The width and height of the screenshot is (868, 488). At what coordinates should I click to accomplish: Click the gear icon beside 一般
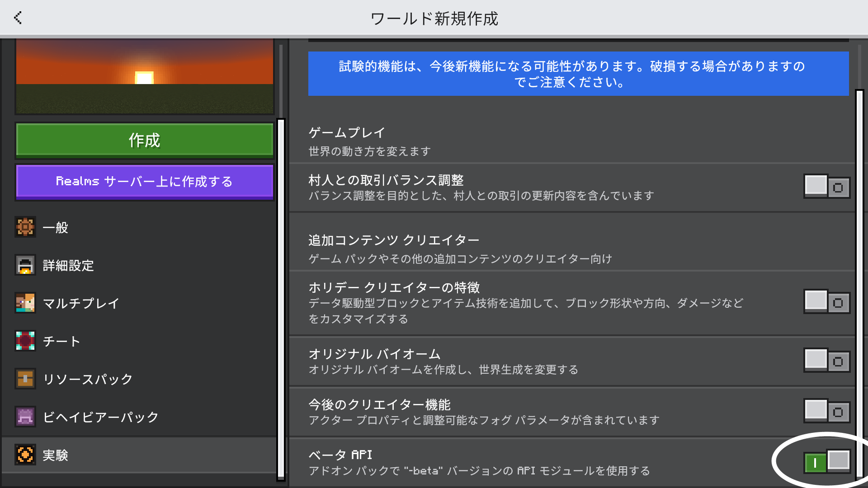(x=25, y=227)
